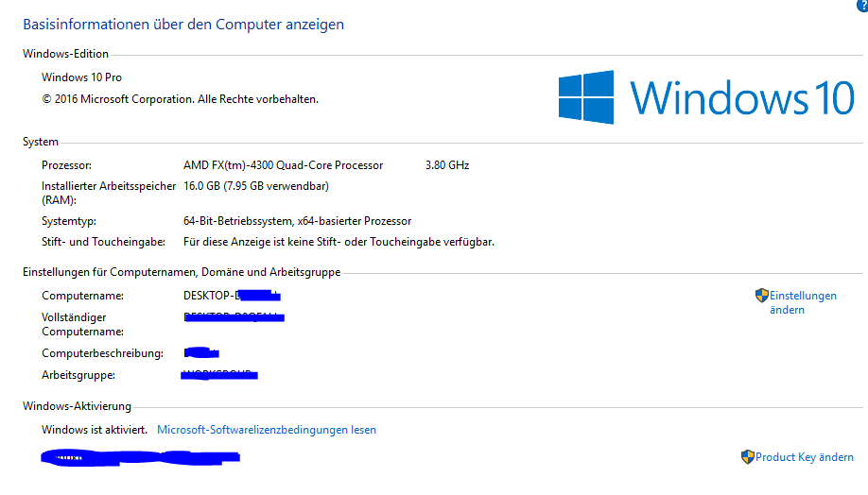Click the Windows 10 Pro edition text
The image size is (868, 495).
tap(81, 77)
